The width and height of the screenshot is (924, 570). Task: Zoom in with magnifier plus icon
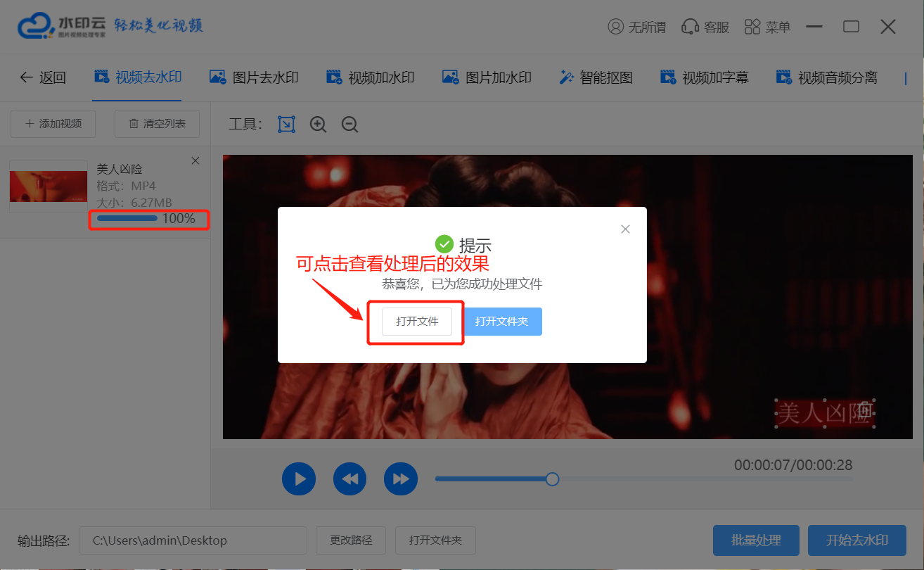pyautogui.click(x=319, y=125)
